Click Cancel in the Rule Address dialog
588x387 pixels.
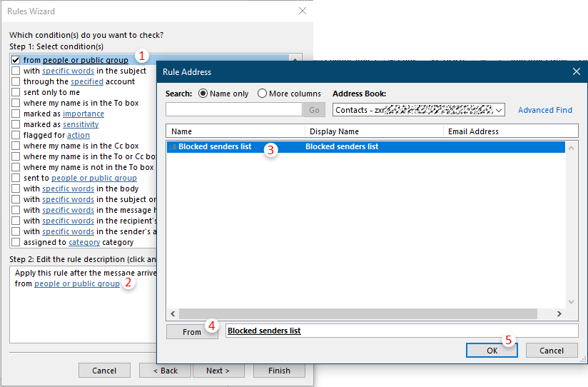(551, 351)
